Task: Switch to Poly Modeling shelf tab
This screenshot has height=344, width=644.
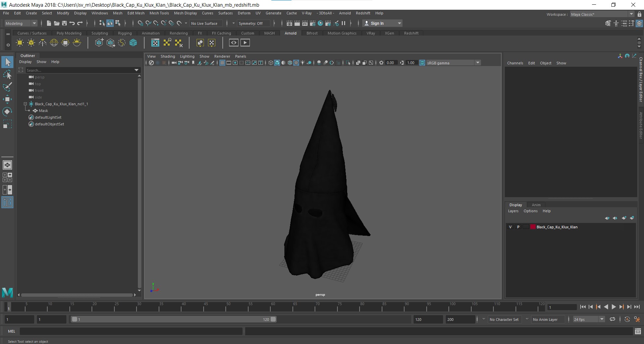Action: click(x=69, y=33)
